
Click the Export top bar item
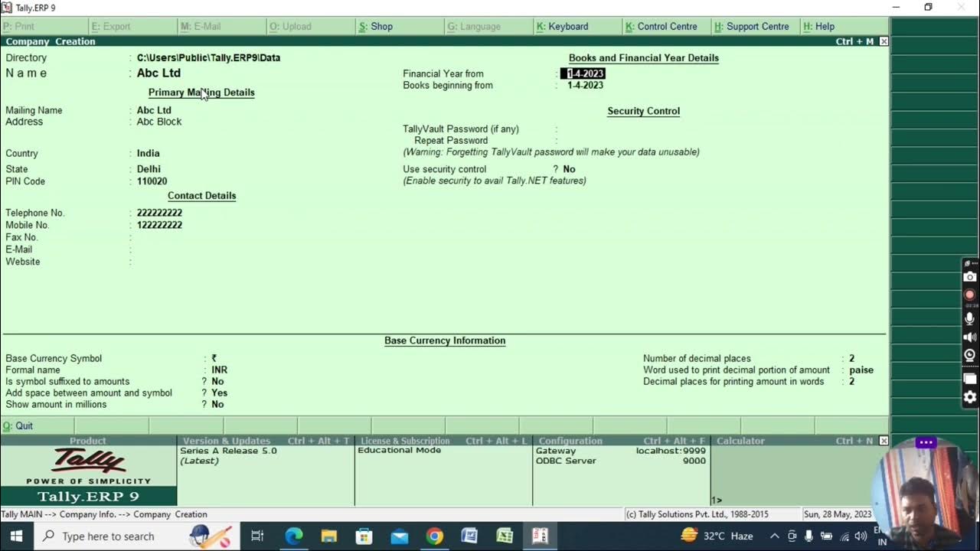[x=112, y=26]
